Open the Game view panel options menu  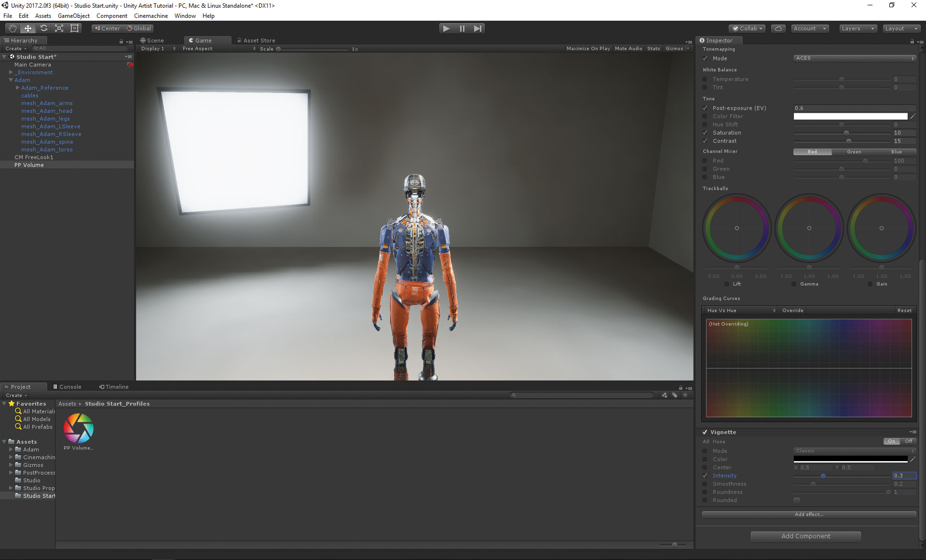click(x=689, y=42)
